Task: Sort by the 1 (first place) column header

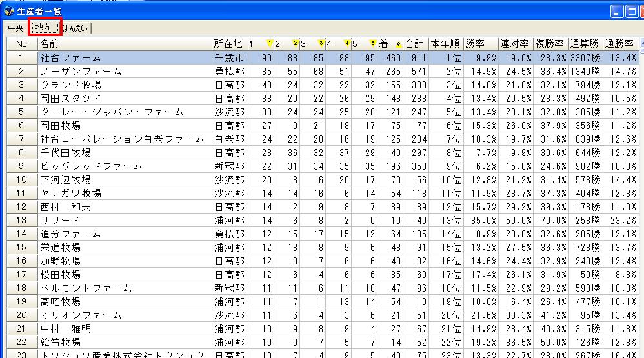Action: click(x=261, y=44)
